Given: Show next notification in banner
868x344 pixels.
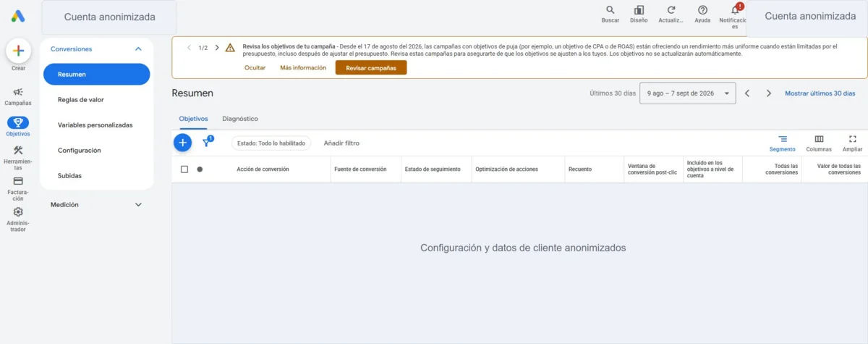Looking at the screenshot, I should click(216, 47).
